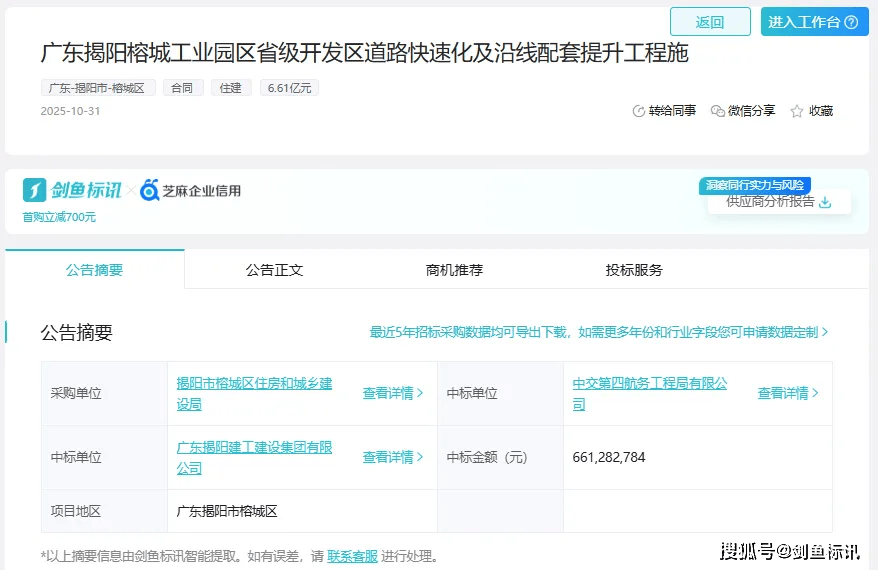Open the 投标服务 tab
Image resolution: width=878 pixels, height=570 pixels.
tap(634, 270)
